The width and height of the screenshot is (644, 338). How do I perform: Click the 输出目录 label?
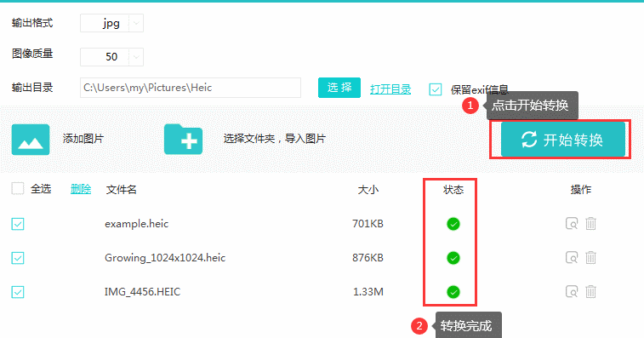(x=32, y=88)
